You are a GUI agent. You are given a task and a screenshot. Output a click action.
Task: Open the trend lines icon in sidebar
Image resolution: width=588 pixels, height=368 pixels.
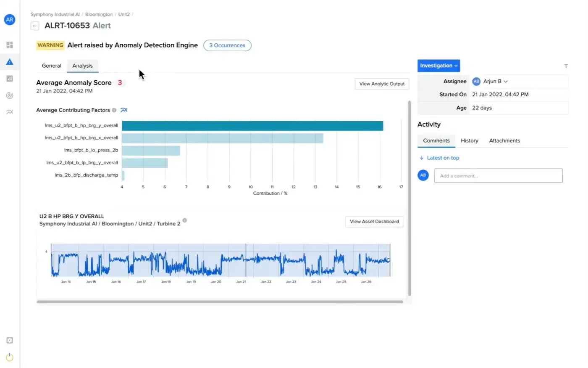coord(10,112)
